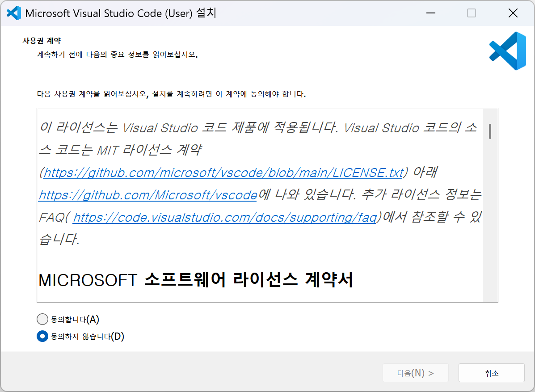The image size is (535, 392).
Task: Click the 사용권 계약 heading text
Action: [x=42, y=41]
